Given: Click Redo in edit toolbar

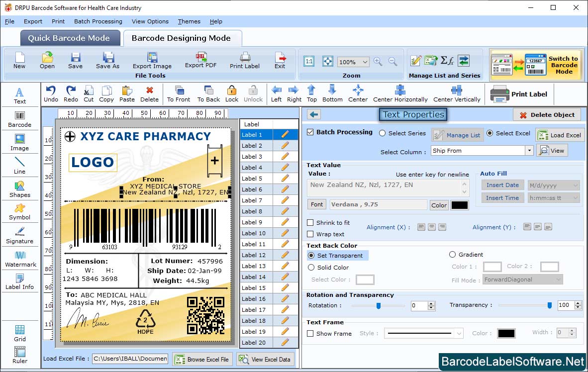Looking at the screenshot, I should (71, 94).
